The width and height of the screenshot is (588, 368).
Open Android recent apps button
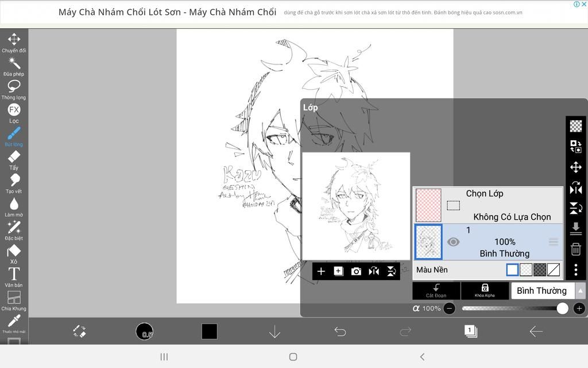(x=164, y=356)
